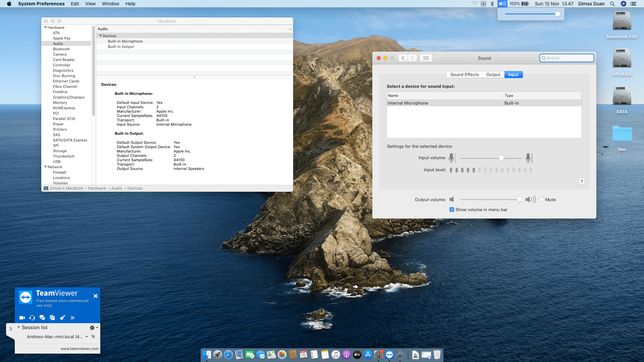This screenshot has height=362, width=644.
Task: Open Safari from the Dock
Action: (x=228, y=355)
